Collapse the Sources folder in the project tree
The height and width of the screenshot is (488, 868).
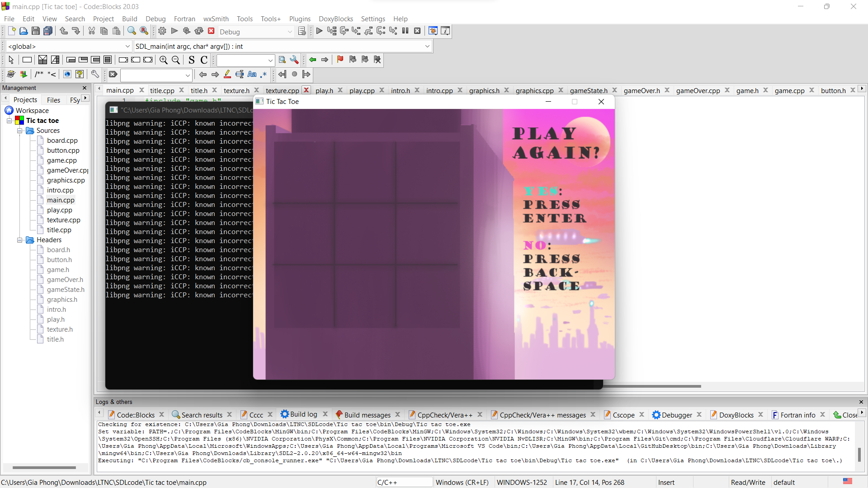pos(20,131)
